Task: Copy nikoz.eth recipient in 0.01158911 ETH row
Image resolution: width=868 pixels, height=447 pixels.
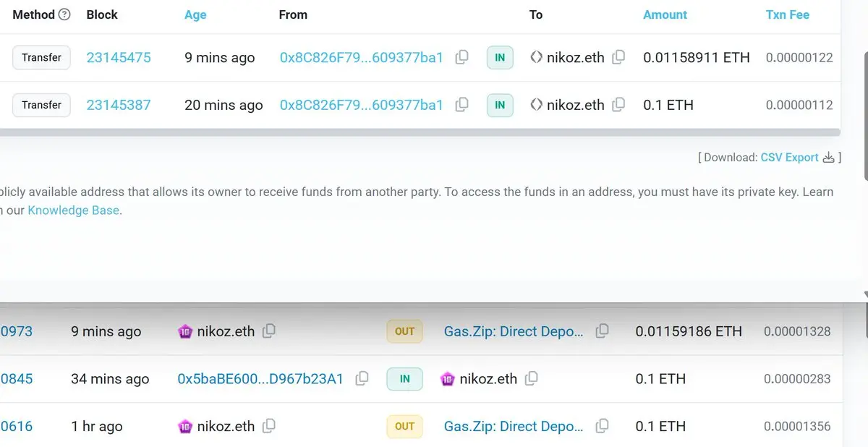Action: 618,57
